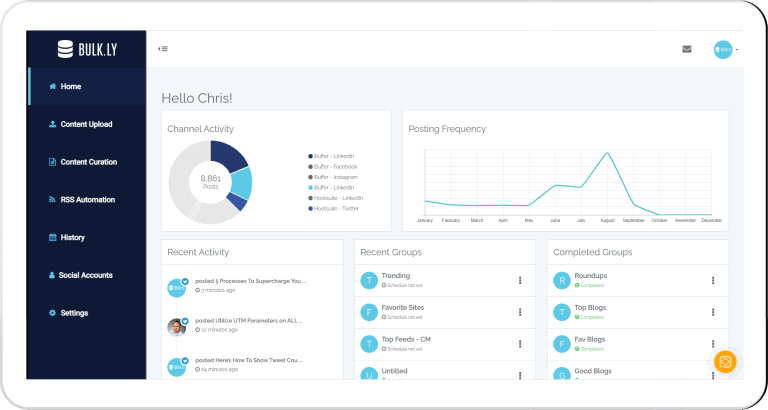Viewport: 768px width, 410px height.
Task: Open options menu for Favorite Sites group
Action: click(x=520, y=313)
